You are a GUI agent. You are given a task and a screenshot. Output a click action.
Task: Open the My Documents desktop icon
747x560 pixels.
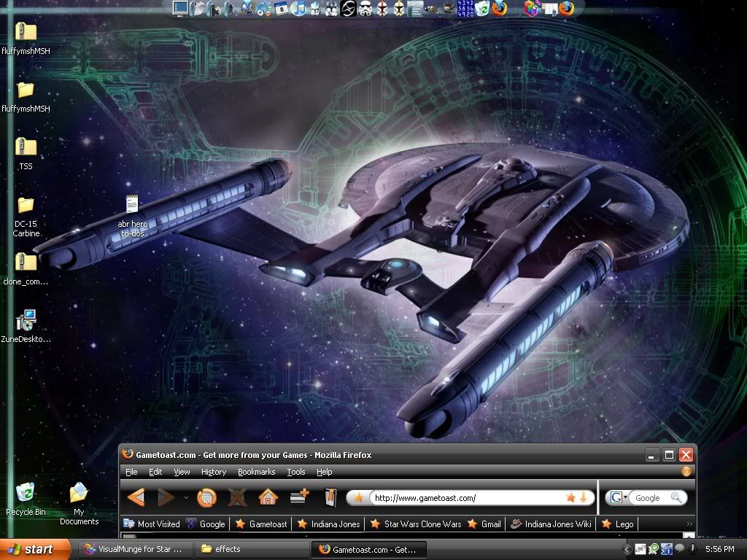[x=79, y=504]
